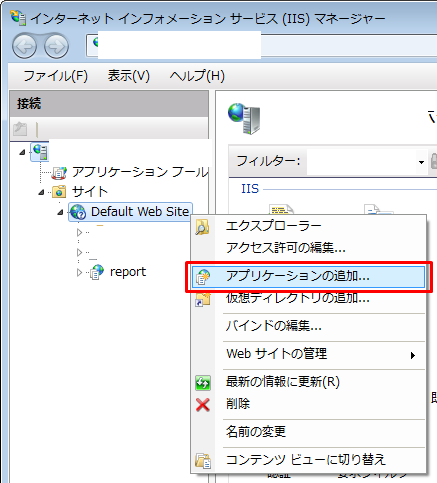Click the Explorer folder icon in context menu

click(x=202, y=227)
